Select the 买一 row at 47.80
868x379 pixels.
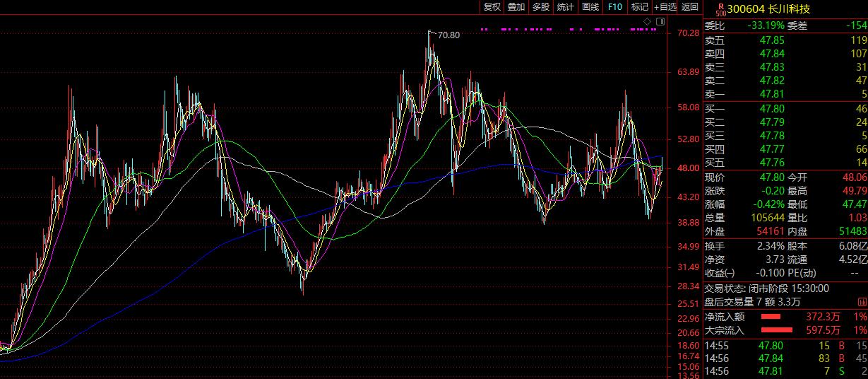pyautogui.click(x=785, y=109)
